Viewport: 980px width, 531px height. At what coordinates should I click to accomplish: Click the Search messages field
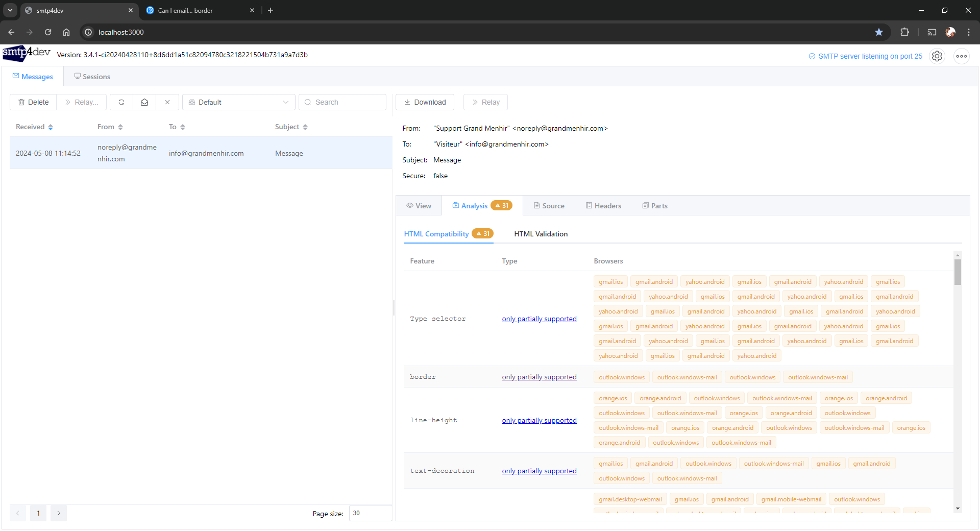click(342, 102)
